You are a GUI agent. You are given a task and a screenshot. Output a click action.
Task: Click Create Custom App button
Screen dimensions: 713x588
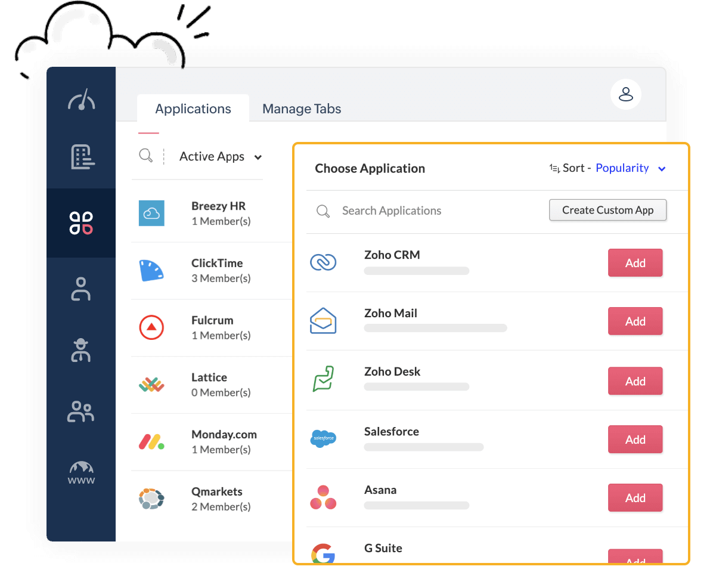pyautogui.click(x=607, y=210)
